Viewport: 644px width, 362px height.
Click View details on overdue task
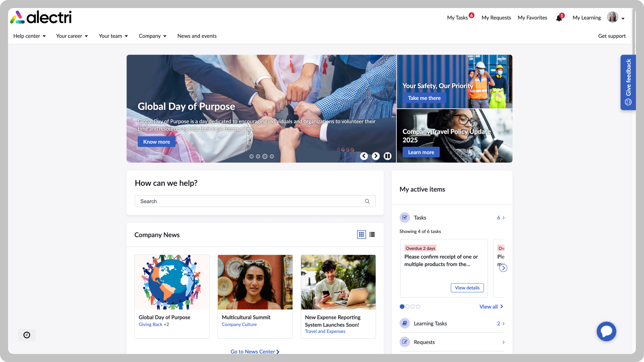tap(467, 288)
